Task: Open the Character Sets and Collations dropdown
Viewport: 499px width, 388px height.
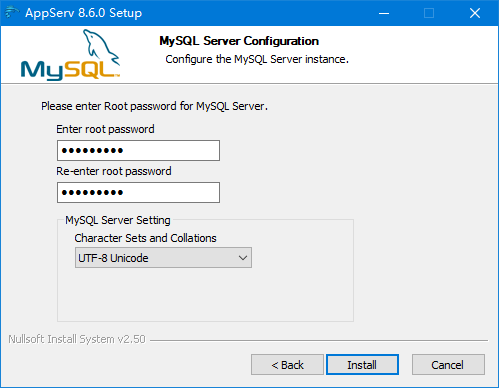Action: [163, 258]
